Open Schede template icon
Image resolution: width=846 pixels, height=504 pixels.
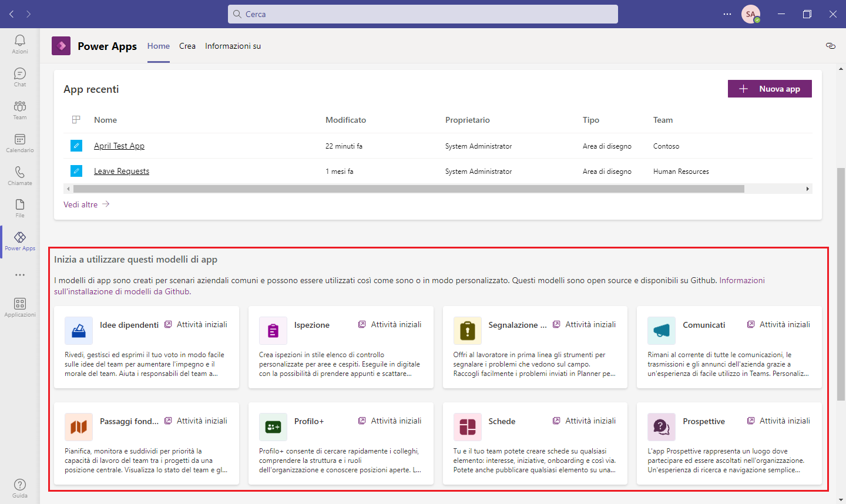click(x=468, y=427)
